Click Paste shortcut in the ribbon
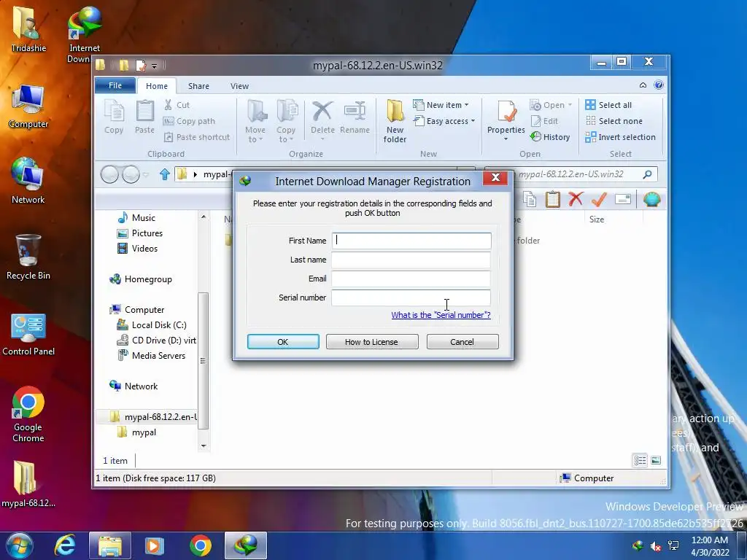The height and width of the screenshot is (560, 747). (x=197, y=137)
